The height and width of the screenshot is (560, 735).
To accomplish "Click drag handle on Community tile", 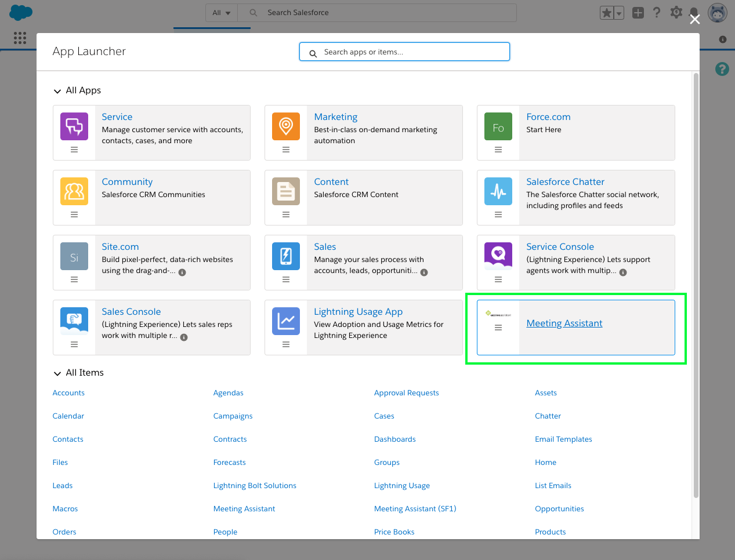I will (x=74, y=214).
